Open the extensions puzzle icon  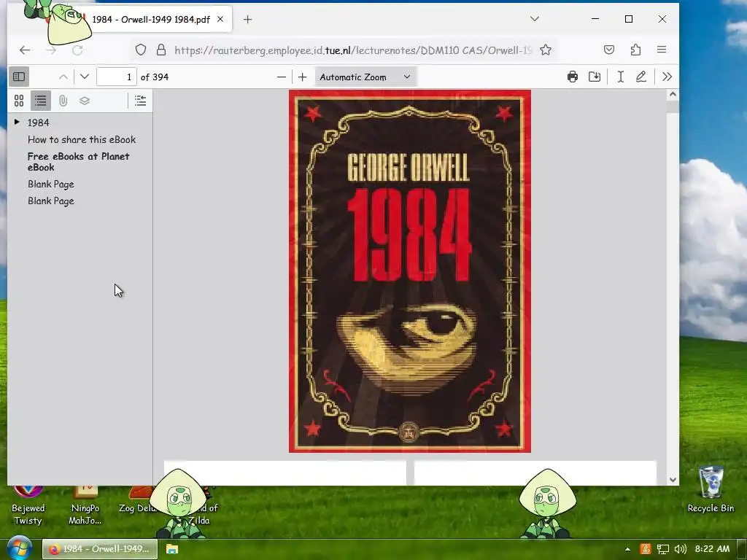click(635, 50)
